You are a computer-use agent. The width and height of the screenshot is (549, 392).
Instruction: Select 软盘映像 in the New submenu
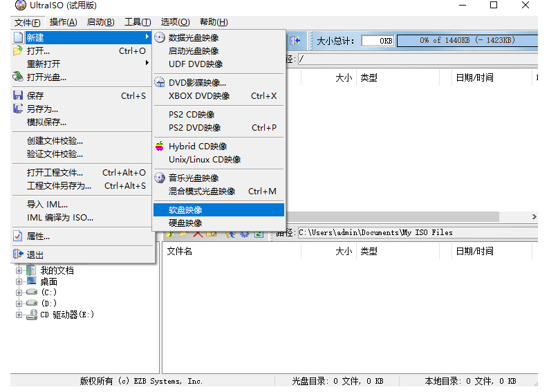pos(218,210)
